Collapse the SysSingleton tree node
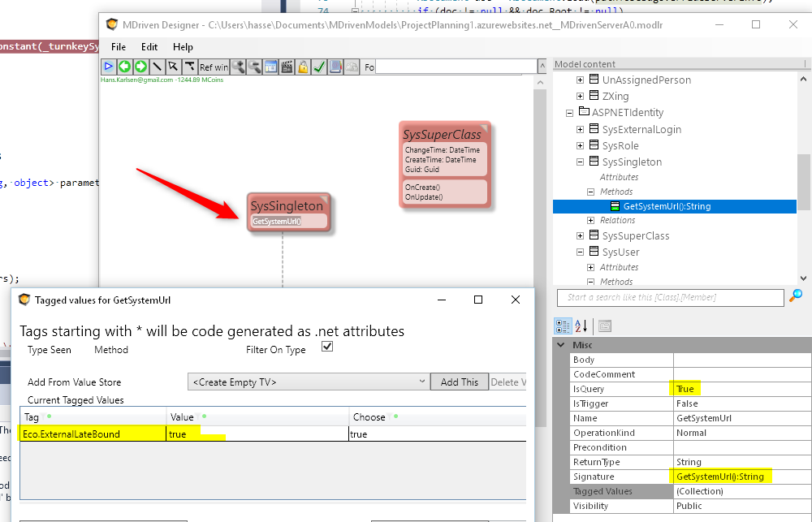This screenshot has width=812, height=522. tap(580, 162)
